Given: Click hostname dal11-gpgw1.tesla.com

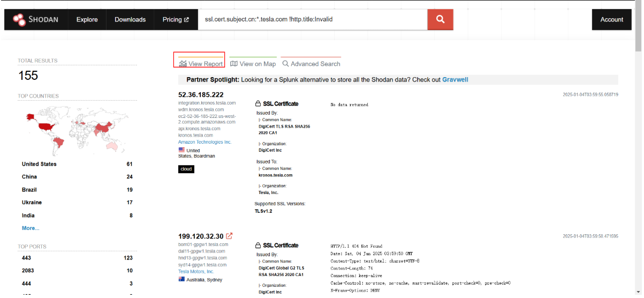Looking at the screenshot, I should click(201, 251).
